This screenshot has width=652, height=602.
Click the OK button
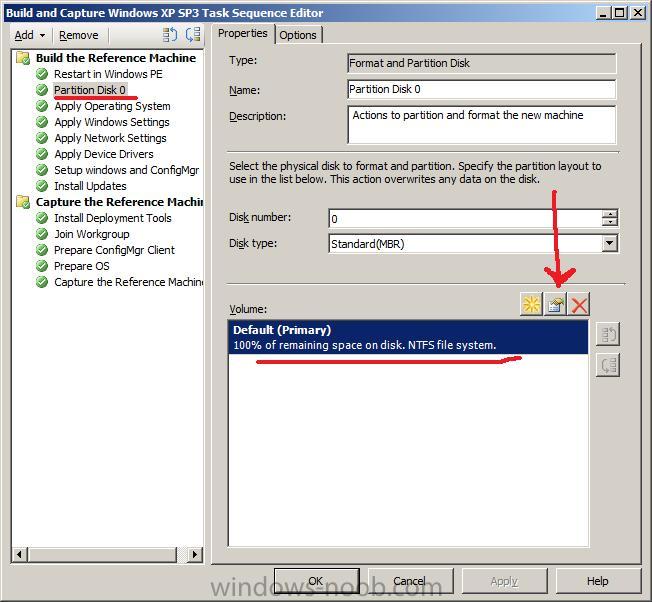[316, 581]
